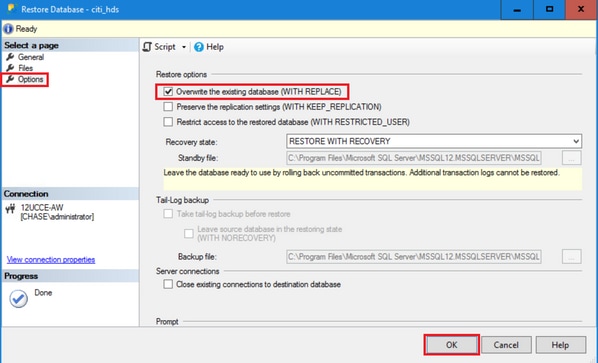Click the server connection icon
Image resolution: width=598 pixels, height=363 pixels.
(x=10, y=208)
